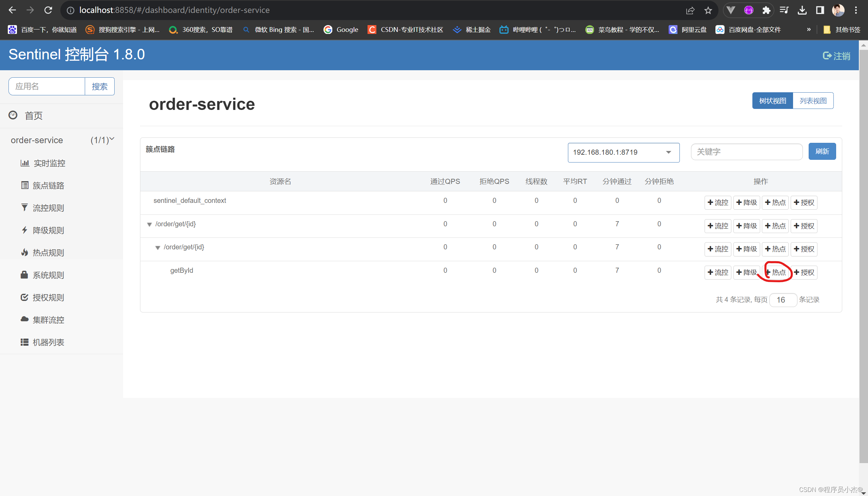Click the localhost:8858 address bar URL
This screenshot has height=496, width=868.
click(174, 10)
